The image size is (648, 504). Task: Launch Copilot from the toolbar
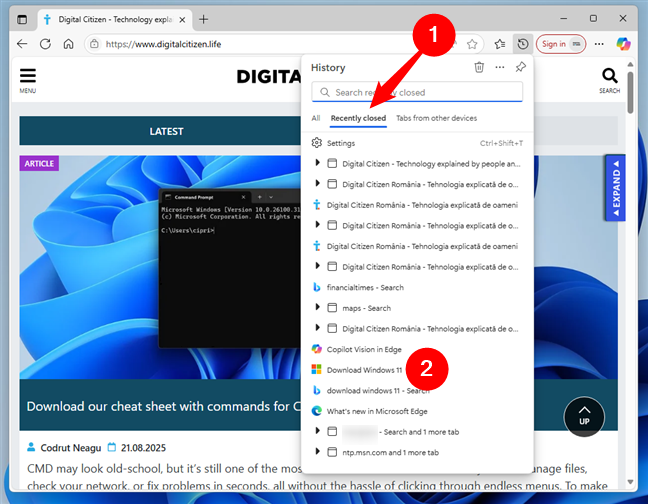point(623,44)
